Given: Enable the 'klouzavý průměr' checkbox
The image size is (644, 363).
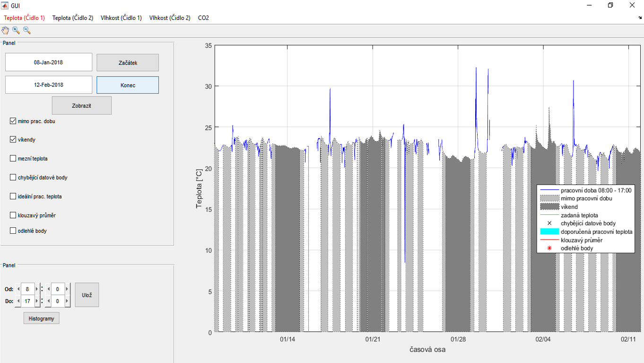Looking at the screenshot, I should pyautogui.click(x=13, y=215).
